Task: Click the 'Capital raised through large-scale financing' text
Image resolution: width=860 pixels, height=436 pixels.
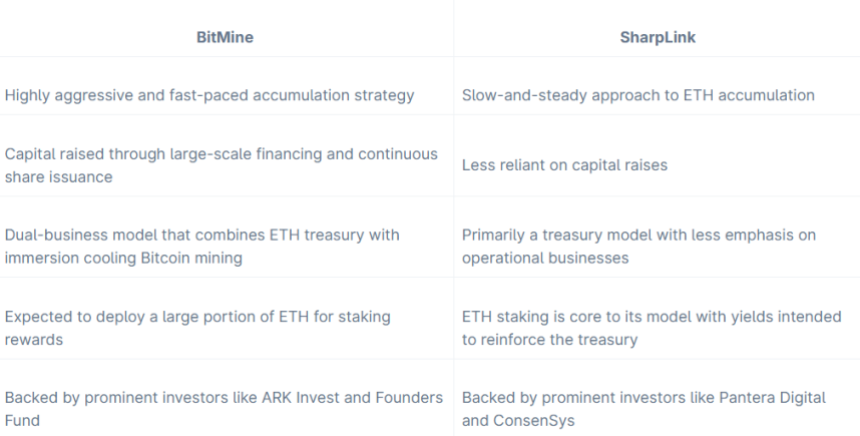Action: [221, 154]
